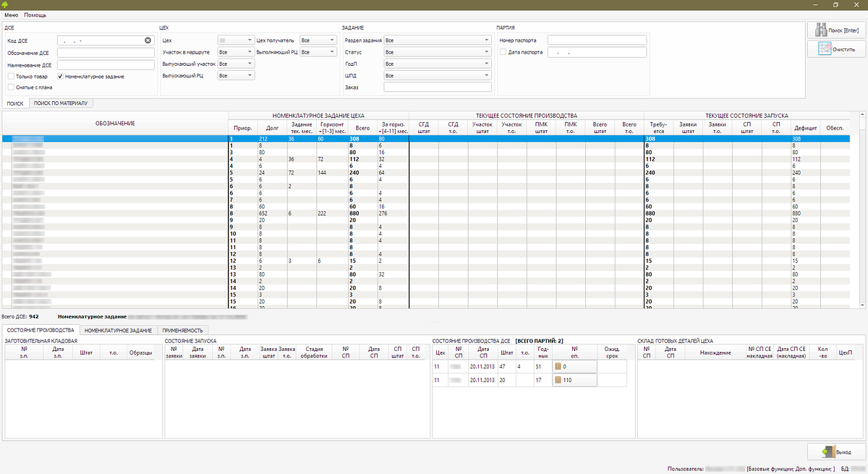Click the binoculars Поиск [Enter] search icon

coord(822,30)
